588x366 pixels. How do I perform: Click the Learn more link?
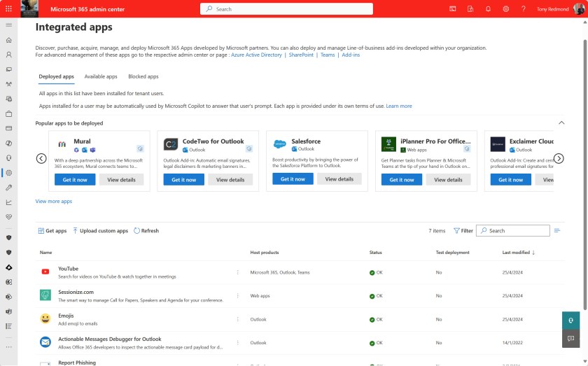pyautogui.click(x=399, y=106)
